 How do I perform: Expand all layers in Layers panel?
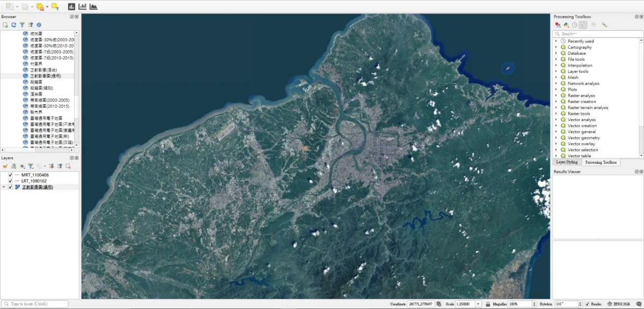click(53, 166)
